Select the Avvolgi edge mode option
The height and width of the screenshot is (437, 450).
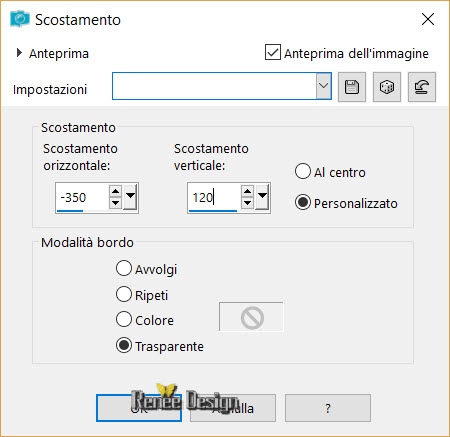[124, 268]
